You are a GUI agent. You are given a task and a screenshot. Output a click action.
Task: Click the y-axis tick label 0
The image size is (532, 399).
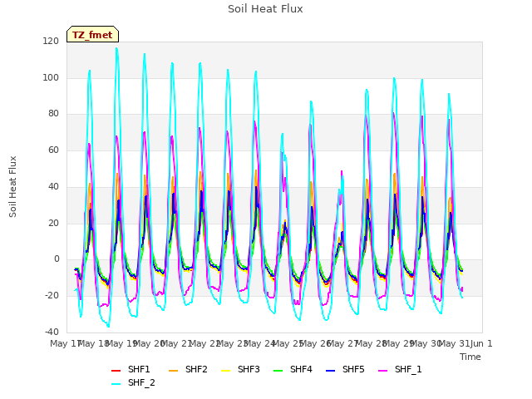[57, 259]
